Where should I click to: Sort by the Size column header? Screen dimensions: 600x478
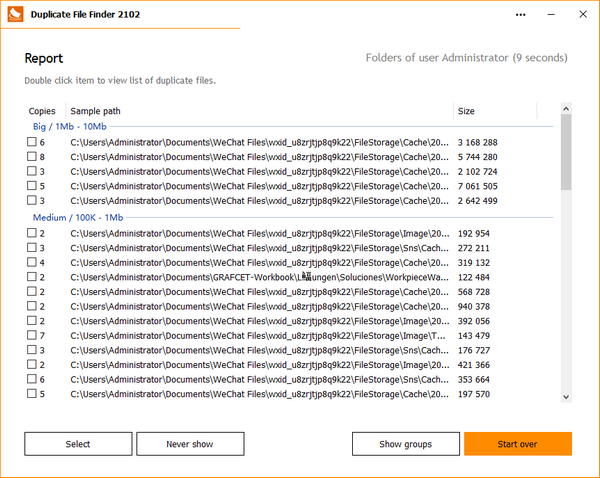pyautogui.click(x=466, y=110)
